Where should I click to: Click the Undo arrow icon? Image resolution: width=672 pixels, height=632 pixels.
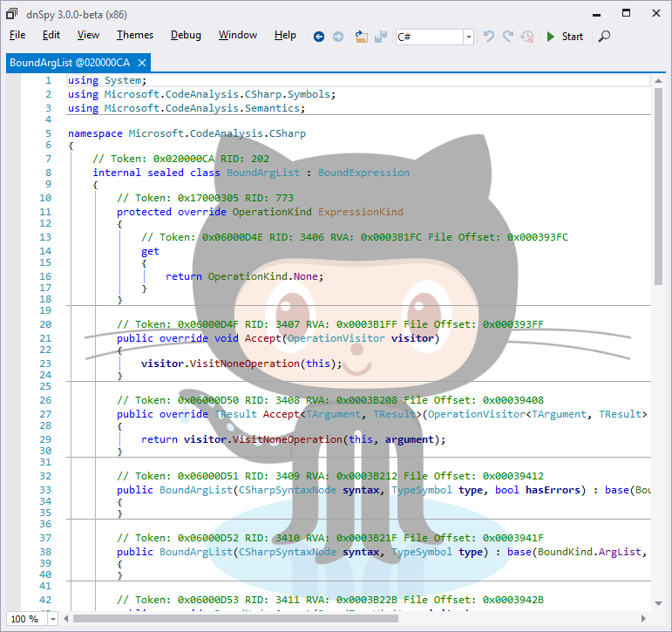[x=489, y=37]
